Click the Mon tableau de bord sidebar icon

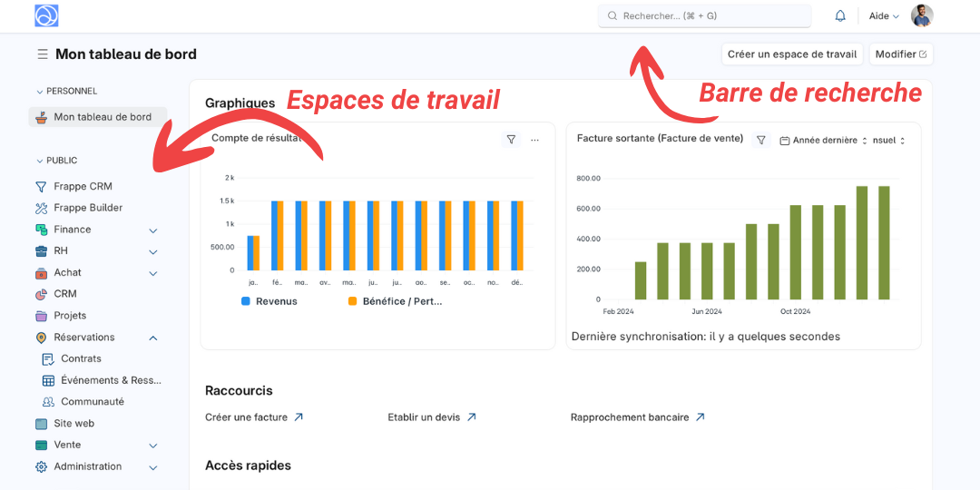click(41, 117)
